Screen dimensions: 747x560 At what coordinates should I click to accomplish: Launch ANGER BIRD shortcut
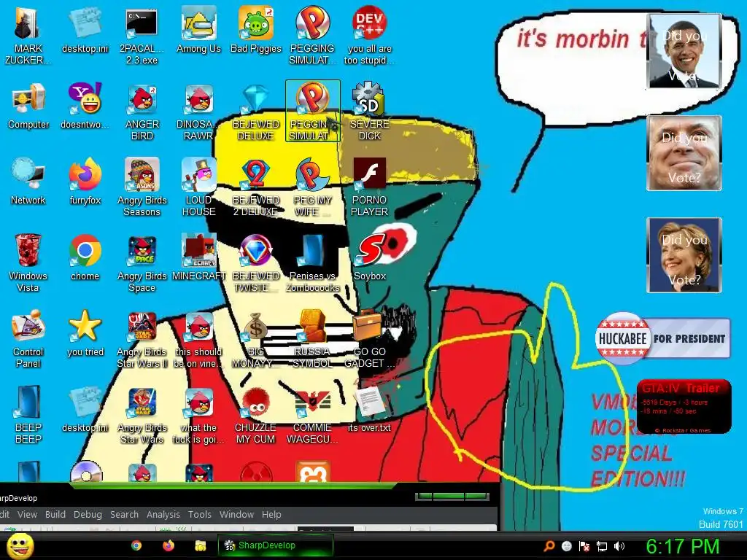point(142,112)
